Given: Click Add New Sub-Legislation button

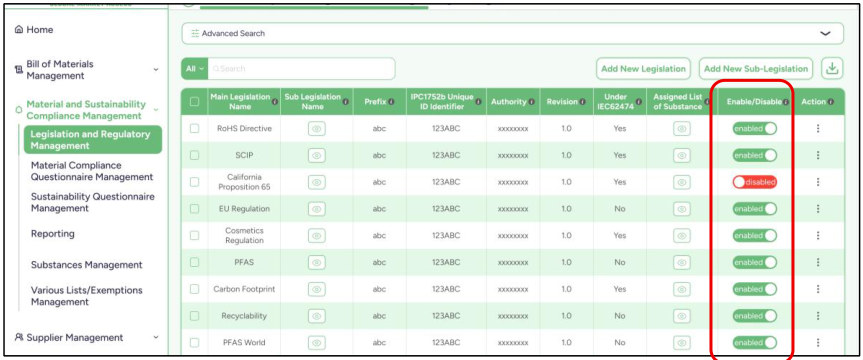Looking at the screenshot, I should 756,69.
